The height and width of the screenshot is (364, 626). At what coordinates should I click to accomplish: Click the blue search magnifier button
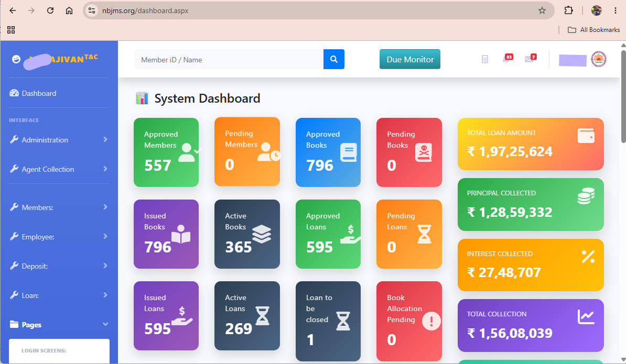(x=334, y=59)
